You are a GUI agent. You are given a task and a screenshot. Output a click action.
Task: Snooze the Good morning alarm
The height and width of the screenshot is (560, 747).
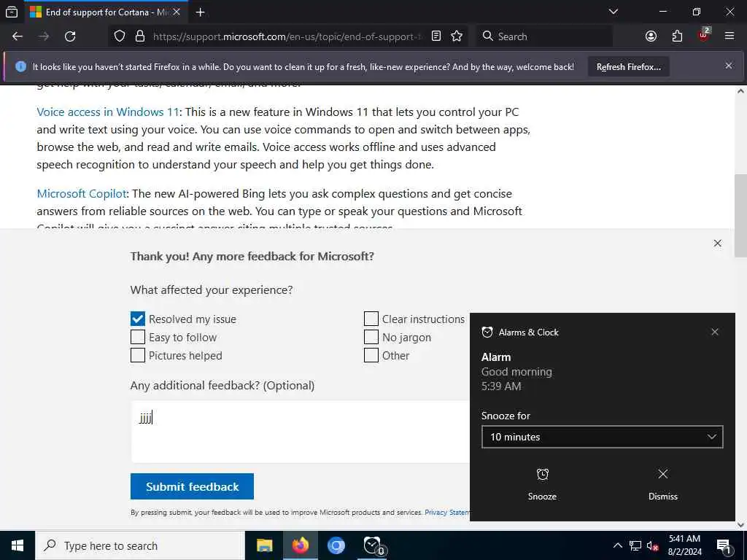tap(542, 483)
